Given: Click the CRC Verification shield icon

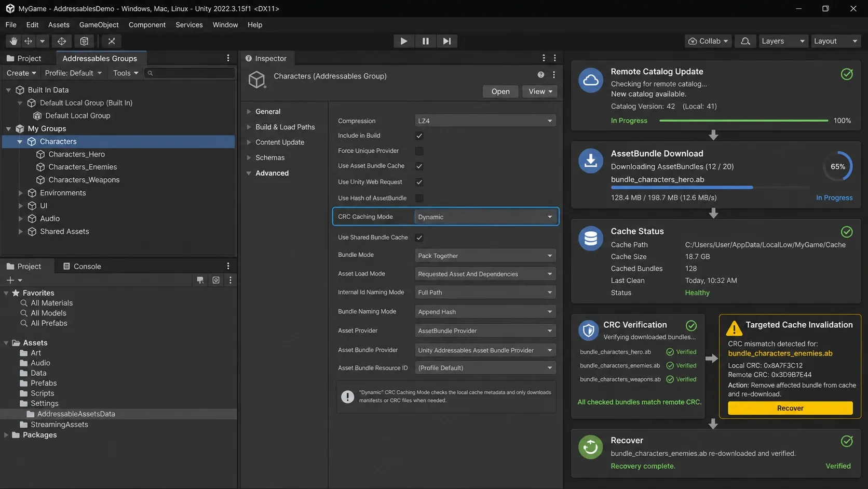Looking at the screenshot, I should 588,330.
